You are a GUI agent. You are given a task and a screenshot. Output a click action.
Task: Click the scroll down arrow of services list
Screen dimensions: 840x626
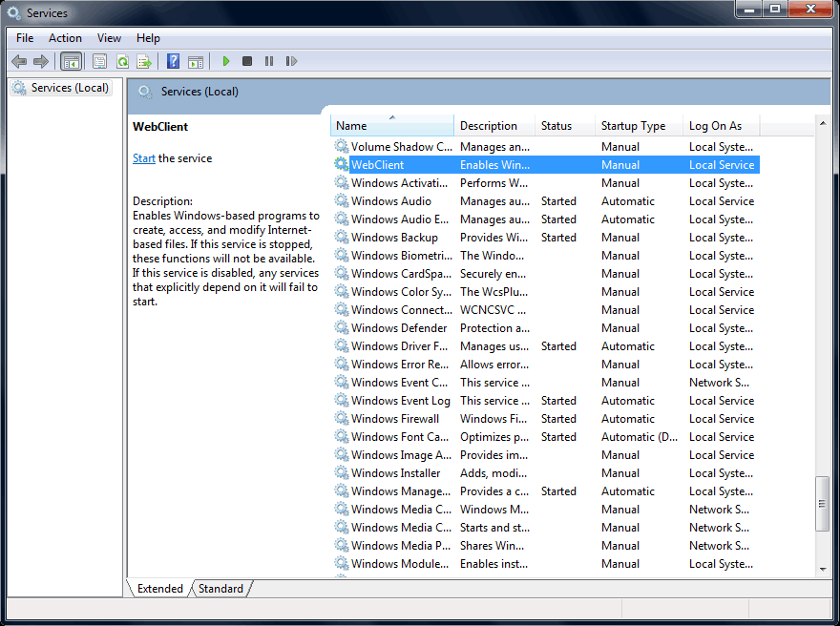tap(823, 569)
